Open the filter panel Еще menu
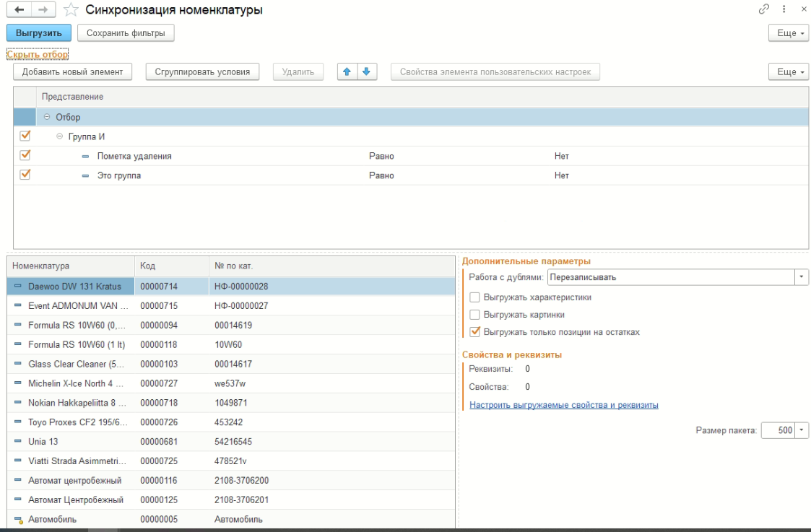811x532 pixels. [788, 71]
